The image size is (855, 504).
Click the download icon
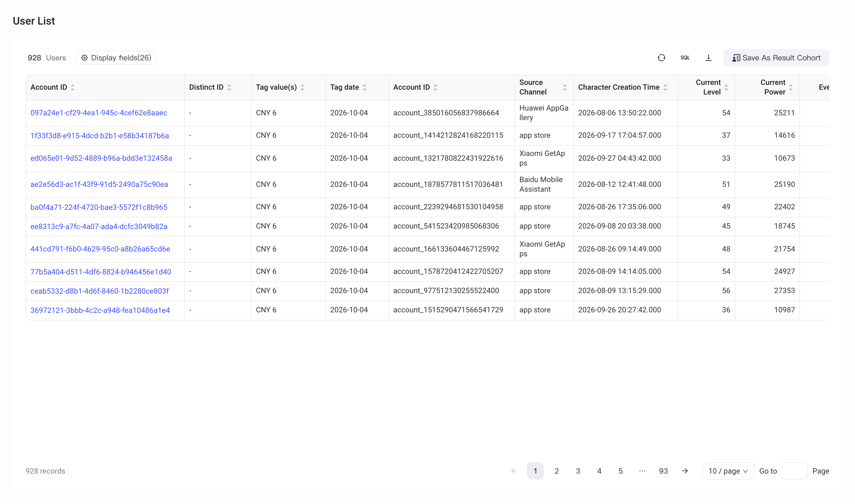(x=709, y=58)
